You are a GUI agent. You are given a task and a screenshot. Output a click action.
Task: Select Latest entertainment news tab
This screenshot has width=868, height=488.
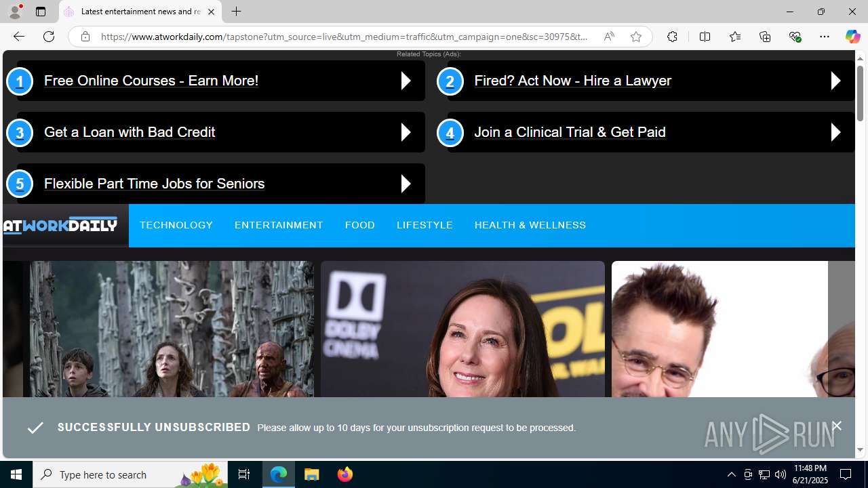pyautogui.click(x=140, y=12)
